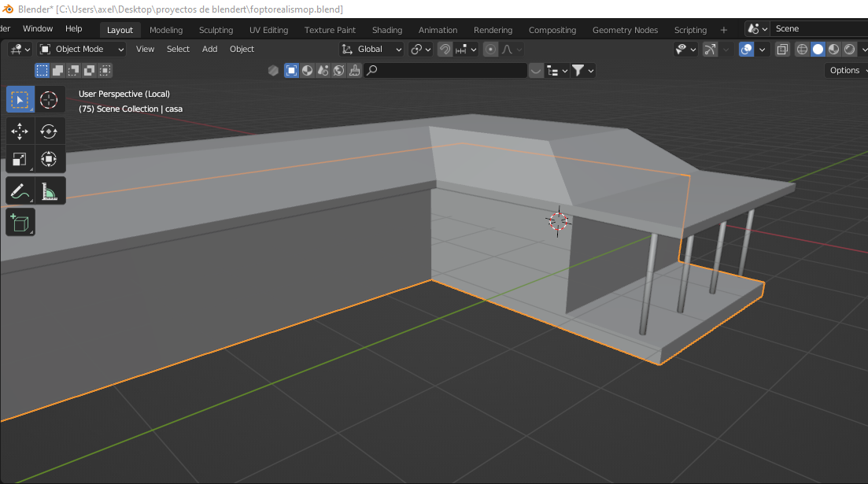Open the Window menu

pyautogui.click(x=38, y=28)
